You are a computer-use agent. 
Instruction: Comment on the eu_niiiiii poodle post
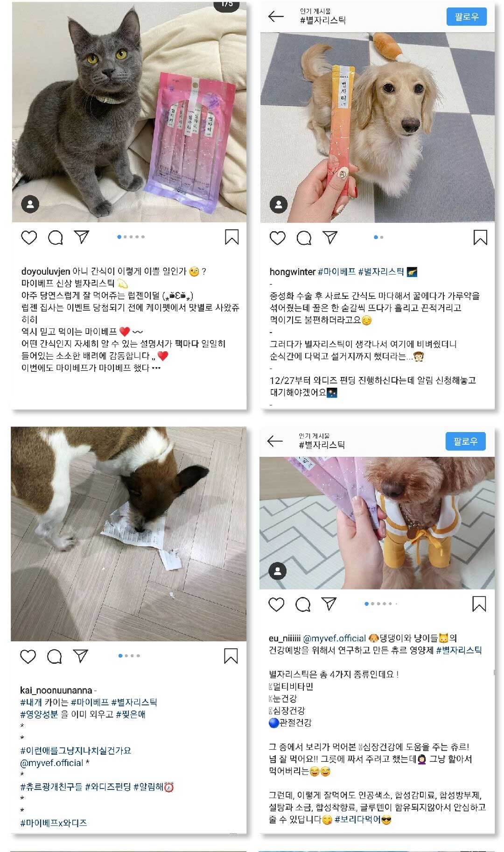pos(303,604)
